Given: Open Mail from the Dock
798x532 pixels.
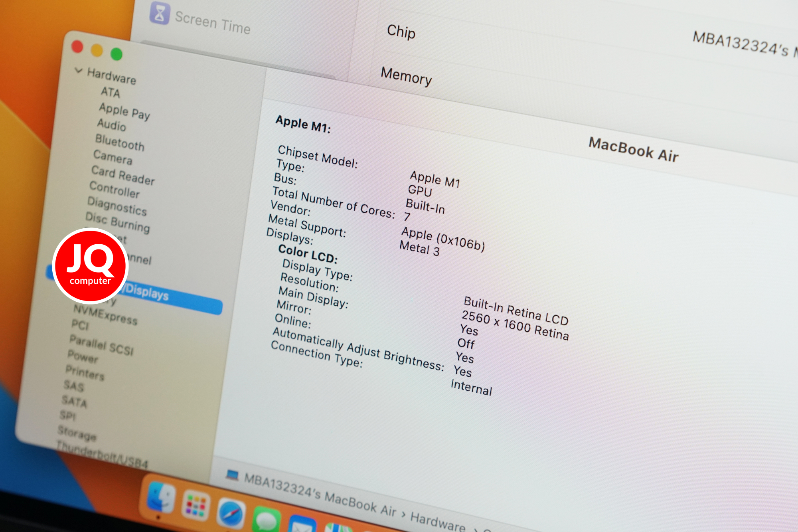Looking at the screenshot, I should click(x=302, y=525).
